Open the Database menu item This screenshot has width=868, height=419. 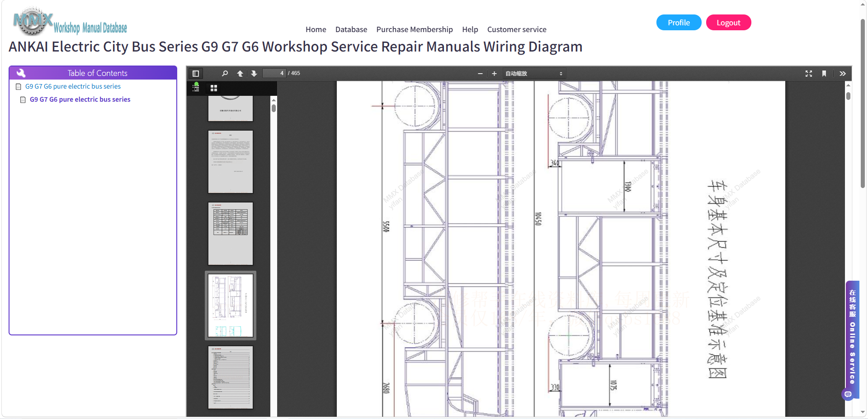coord(351,29)
